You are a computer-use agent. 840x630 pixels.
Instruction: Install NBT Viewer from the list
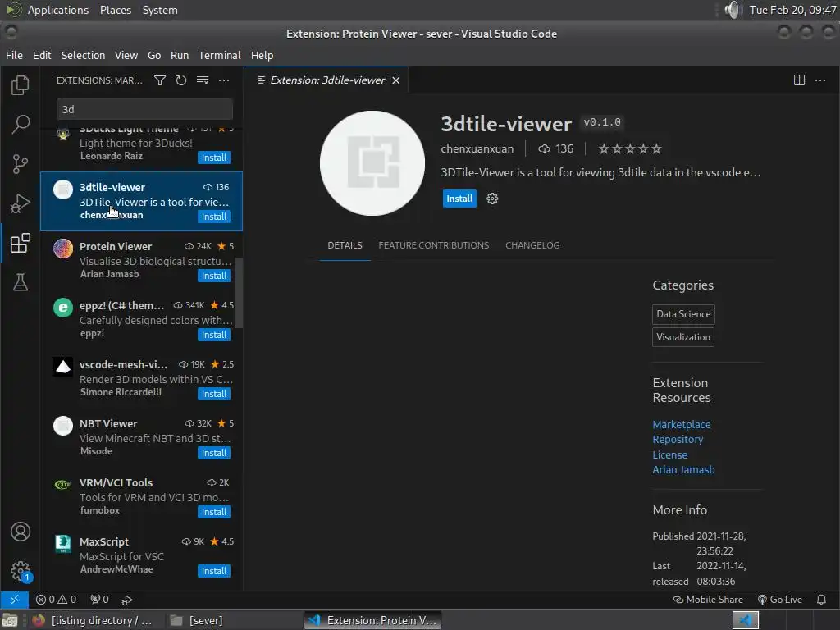tap(214, 453)
